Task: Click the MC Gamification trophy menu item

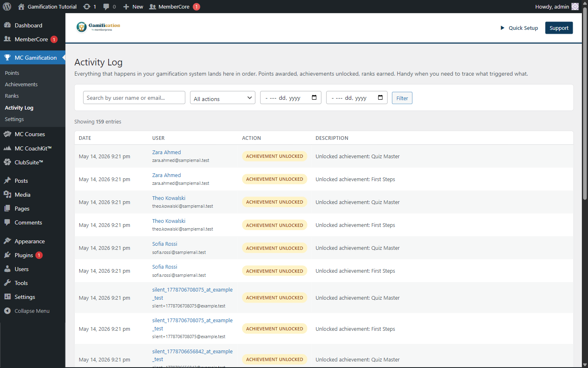Action: click(x=33, y=58)
